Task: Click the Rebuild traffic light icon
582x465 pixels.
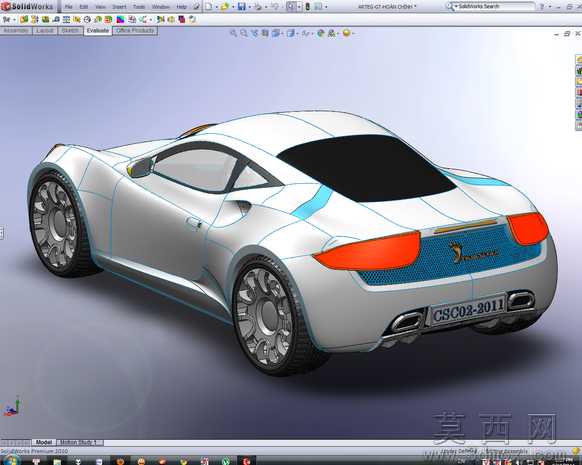Action: 308,6
